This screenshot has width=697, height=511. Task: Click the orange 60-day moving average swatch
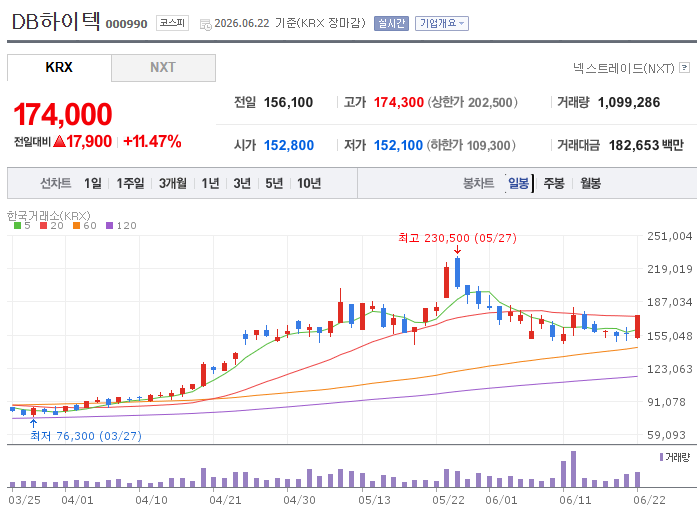tap(76, 226)
